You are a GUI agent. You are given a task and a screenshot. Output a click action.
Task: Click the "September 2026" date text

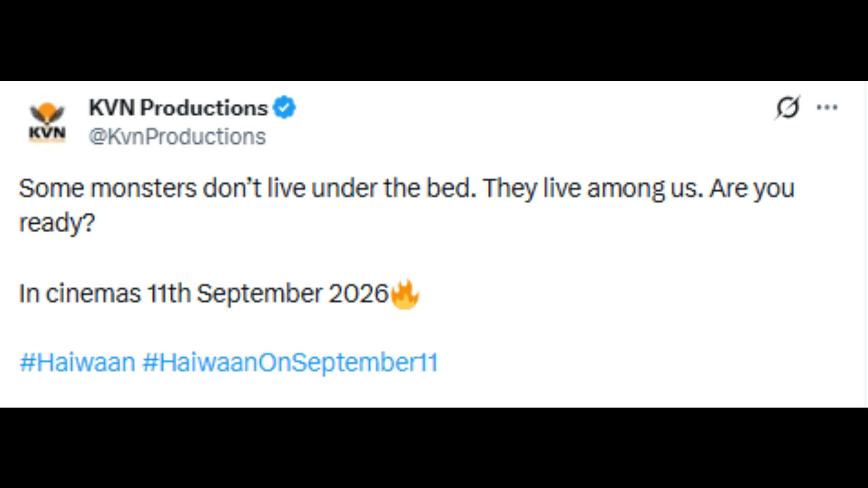[293, 294]
